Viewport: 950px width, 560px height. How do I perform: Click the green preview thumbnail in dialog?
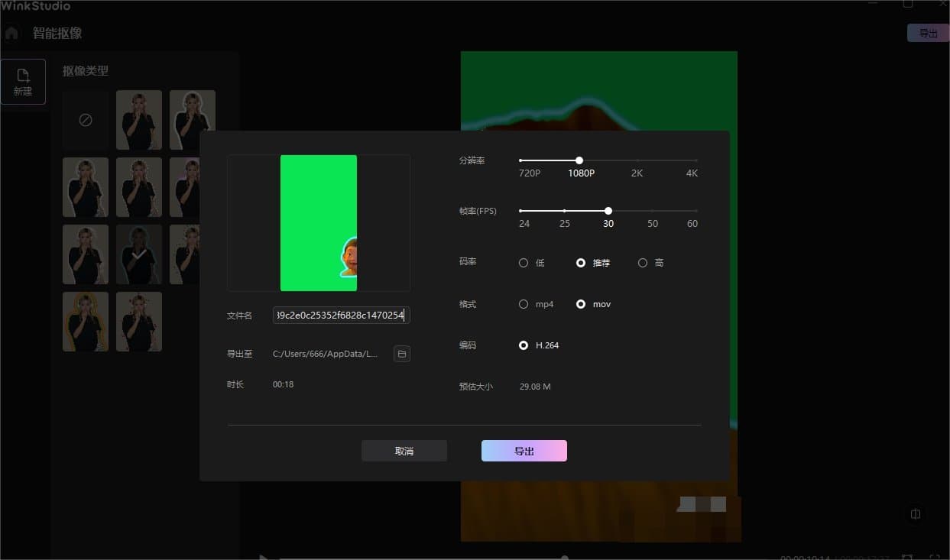tap(319, 222)
